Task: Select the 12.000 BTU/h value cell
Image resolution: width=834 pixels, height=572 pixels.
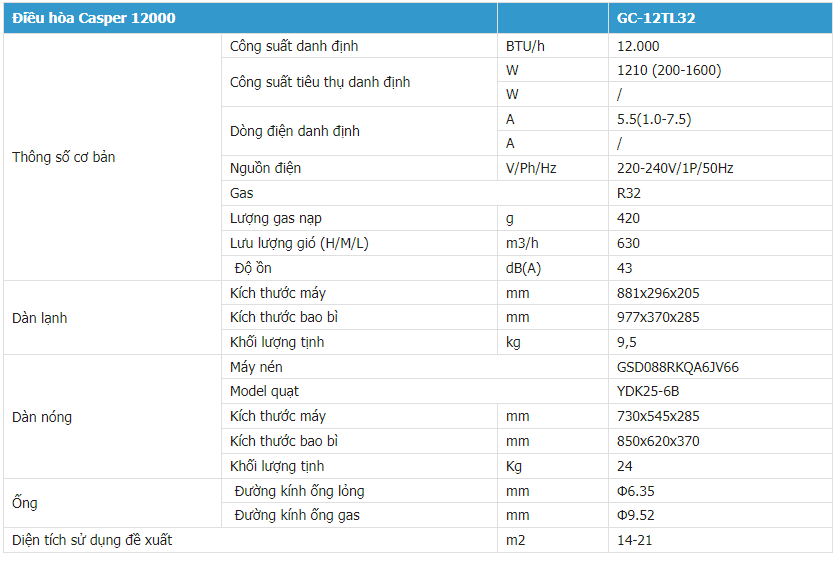Action: click(x=639, y=46)
